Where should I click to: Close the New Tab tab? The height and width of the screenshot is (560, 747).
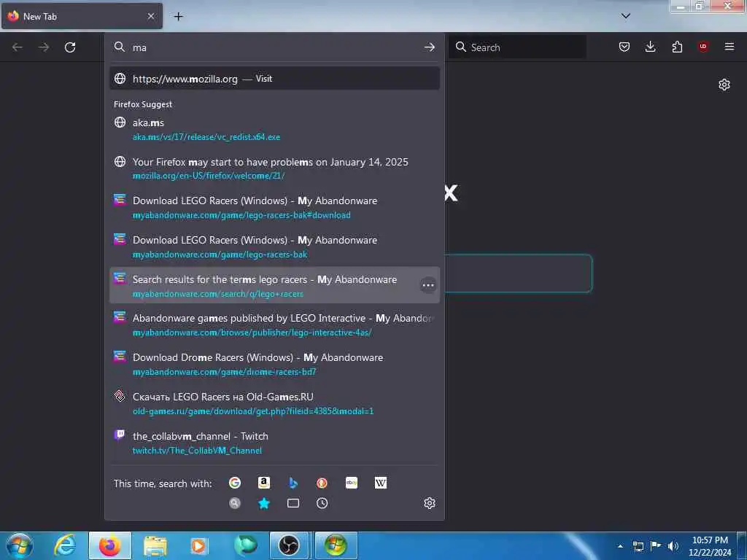(150, 16)
